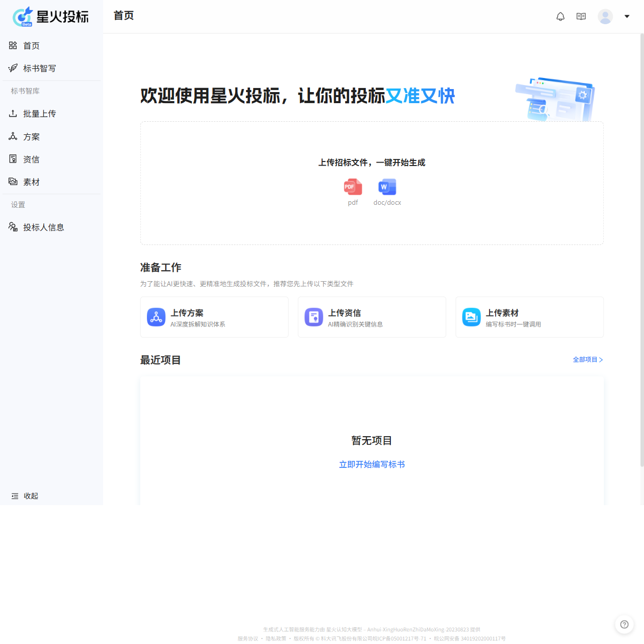Open the notification bell

click(x=560, y=16)
